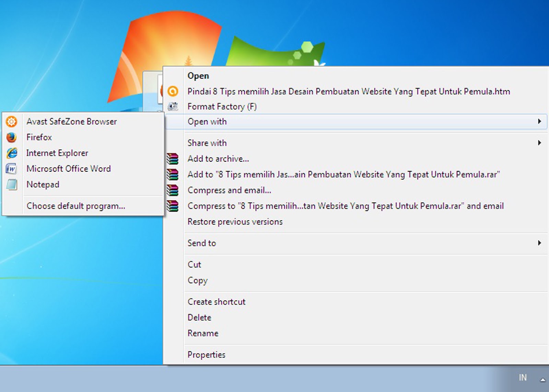Image resolution: width=549 pixels, height=392 pixels.
Task: Select Create shortcut
Action: pos(355,302)
